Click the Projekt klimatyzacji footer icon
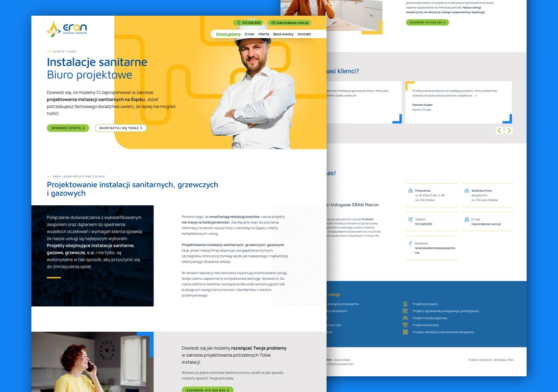Image resolution: width=558 pixels, height=392 pixels. coord(405,325)
